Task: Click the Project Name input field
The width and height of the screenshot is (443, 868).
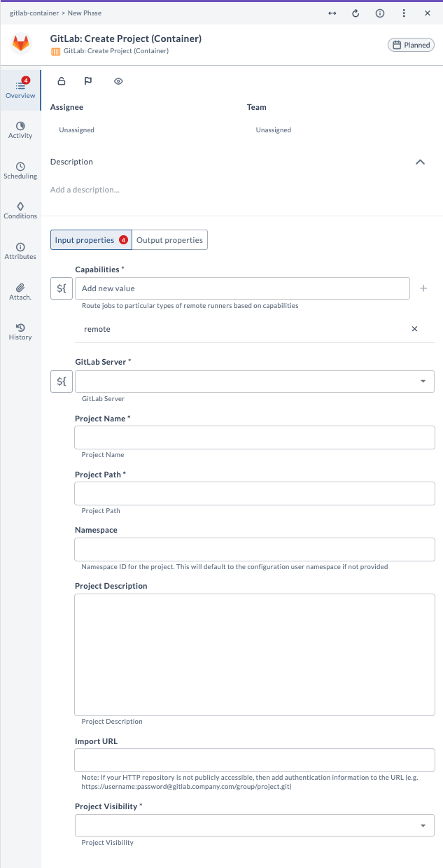Action: [255, 437]
